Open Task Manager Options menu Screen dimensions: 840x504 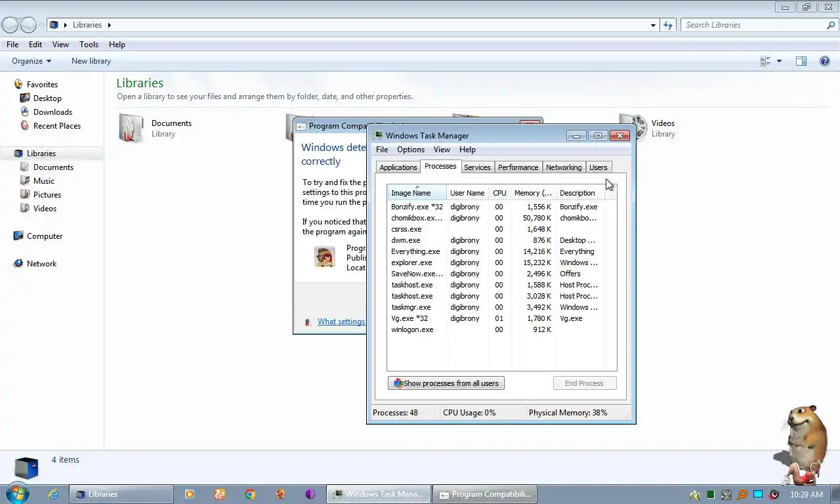tap(411, 150)
